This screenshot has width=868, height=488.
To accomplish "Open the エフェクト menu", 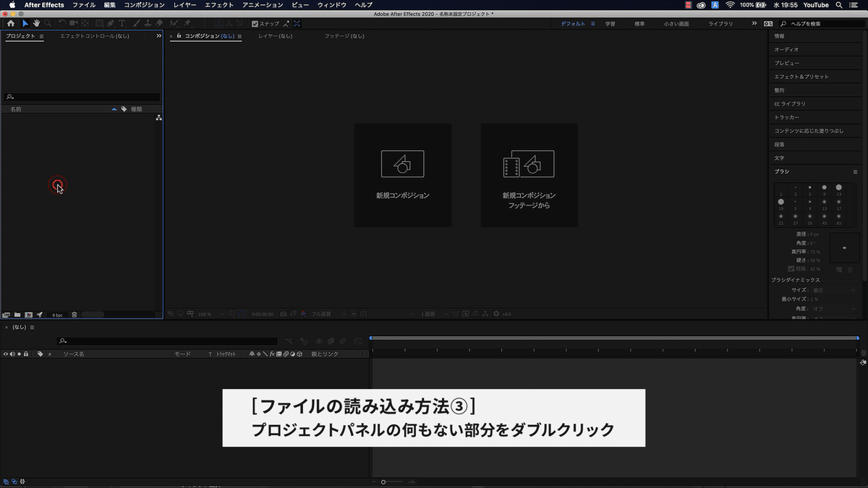I will 219,4.
